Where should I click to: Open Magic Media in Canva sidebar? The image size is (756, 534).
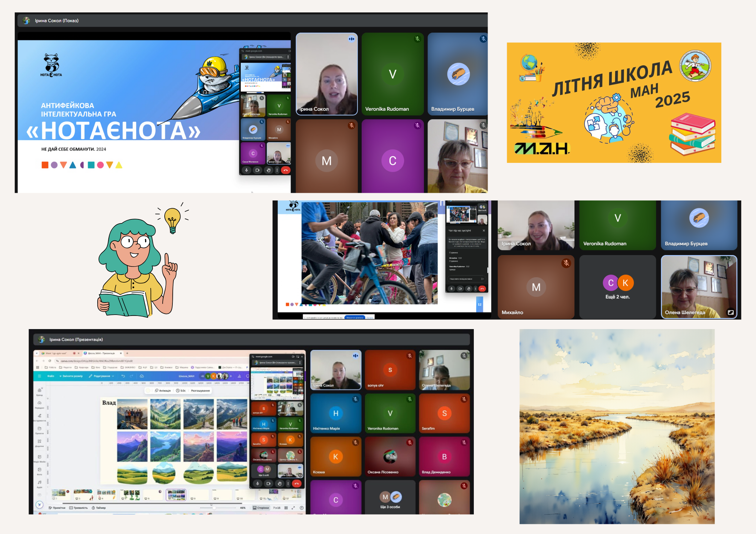coord(39,458)
